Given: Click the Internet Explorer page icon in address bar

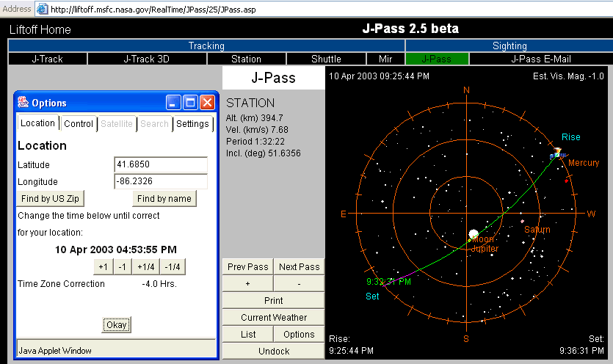Looking at the screenshot, I should pos(42,9).
